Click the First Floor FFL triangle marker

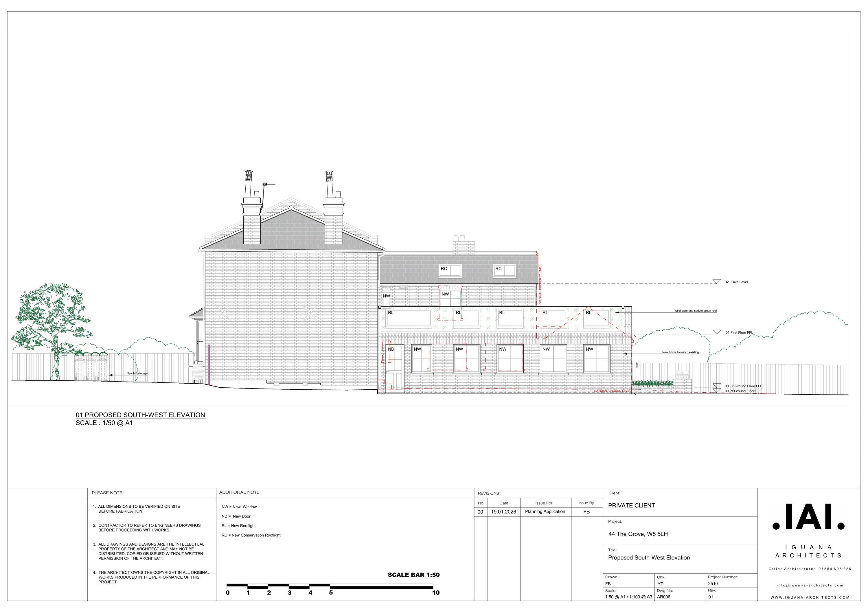coord(716,332)
